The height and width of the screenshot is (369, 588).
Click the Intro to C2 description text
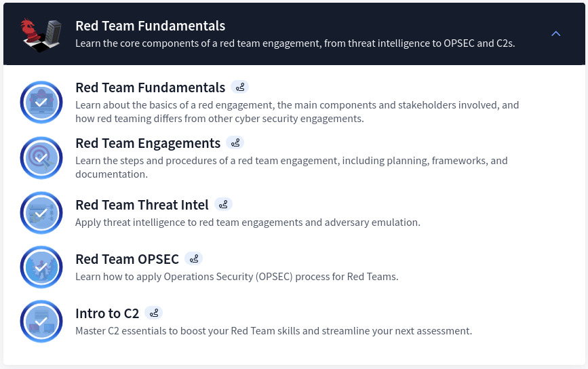pyautogui.click(x=273, y=331)
